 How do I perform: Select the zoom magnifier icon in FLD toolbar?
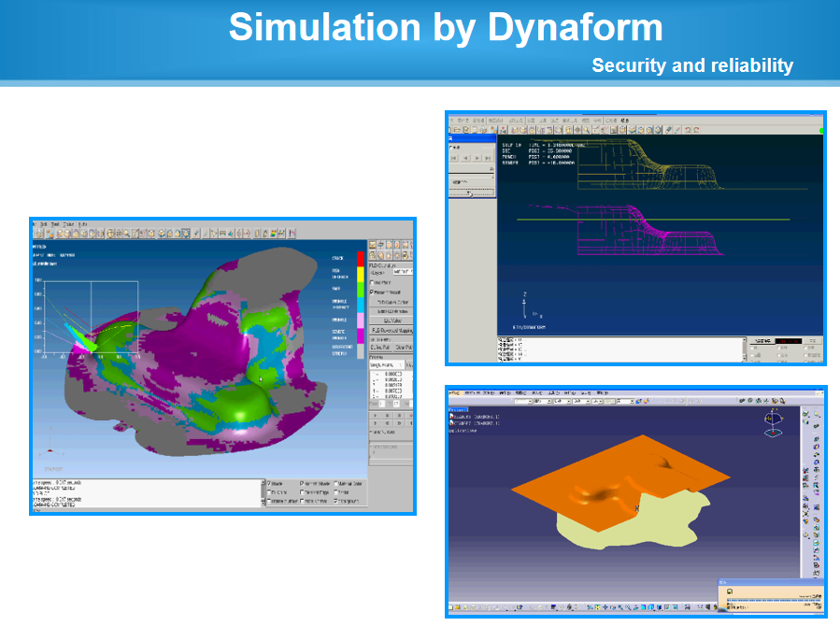pyautogui.click(x=126, y=234)
